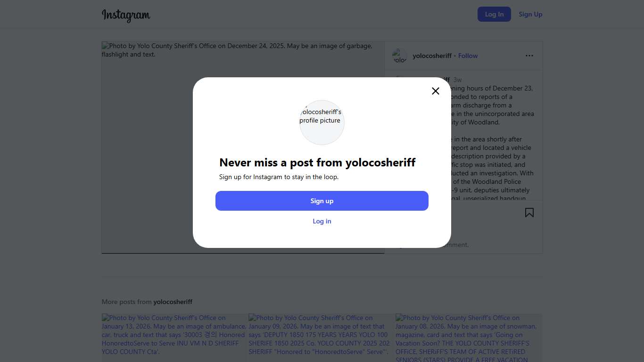Click the 'Never miss a post' heading
The height and width of the screenshot is (362, 644).
[317, 163]
